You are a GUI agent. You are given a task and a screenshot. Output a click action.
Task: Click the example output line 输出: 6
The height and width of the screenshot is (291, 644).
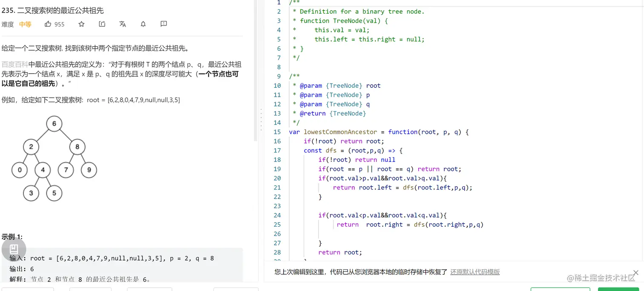tap(21, 269)
